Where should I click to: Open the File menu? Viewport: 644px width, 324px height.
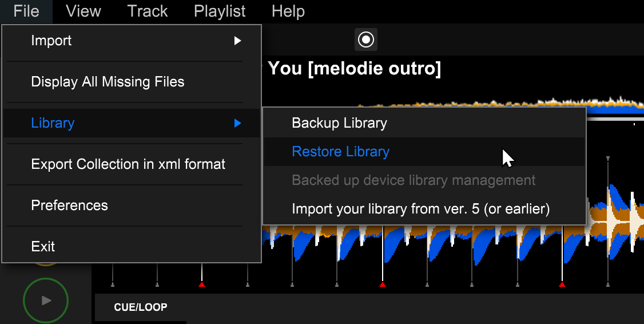click(x=26, y=11)
